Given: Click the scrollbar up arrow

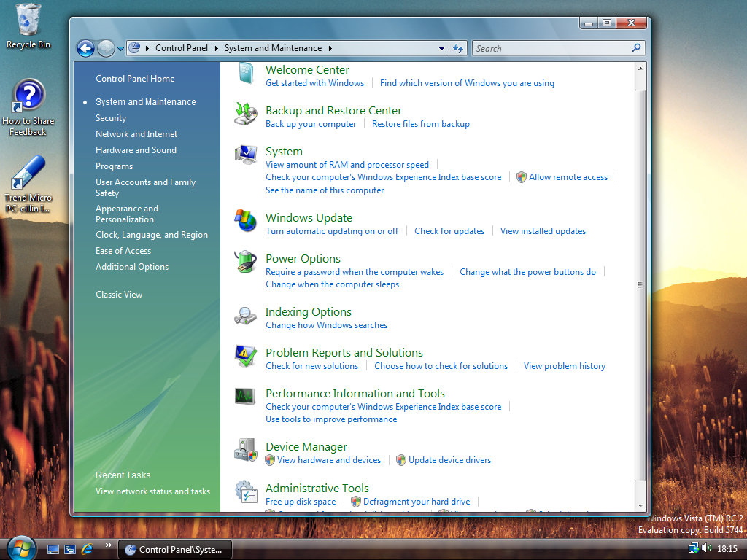Looking at the screenshot, I should click(x=640, y=69).
